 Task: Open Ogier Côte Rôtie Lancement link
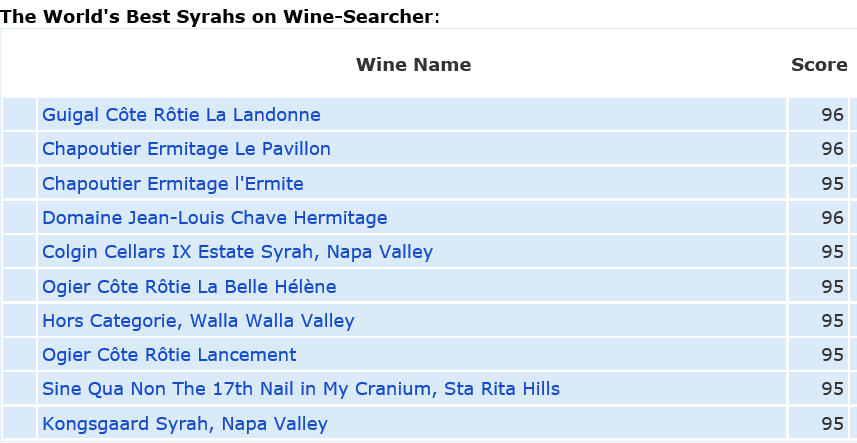169,355
